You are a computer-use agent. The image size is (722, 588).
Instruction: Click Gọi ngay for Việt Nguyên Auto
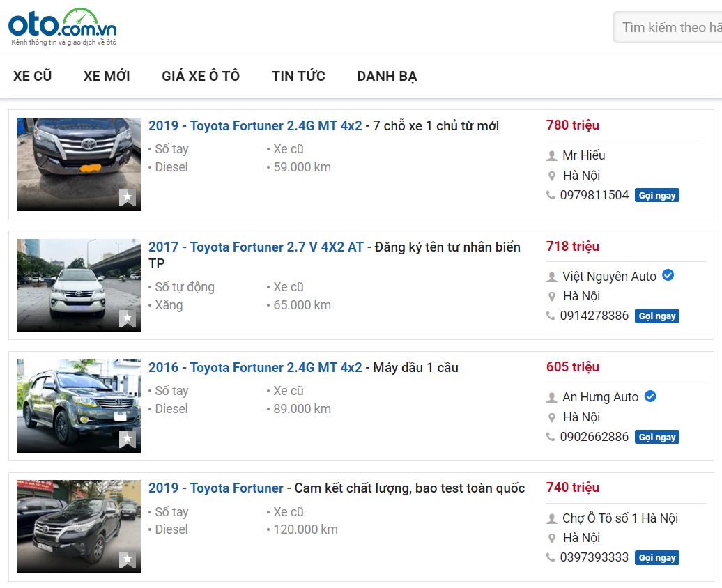657,316
